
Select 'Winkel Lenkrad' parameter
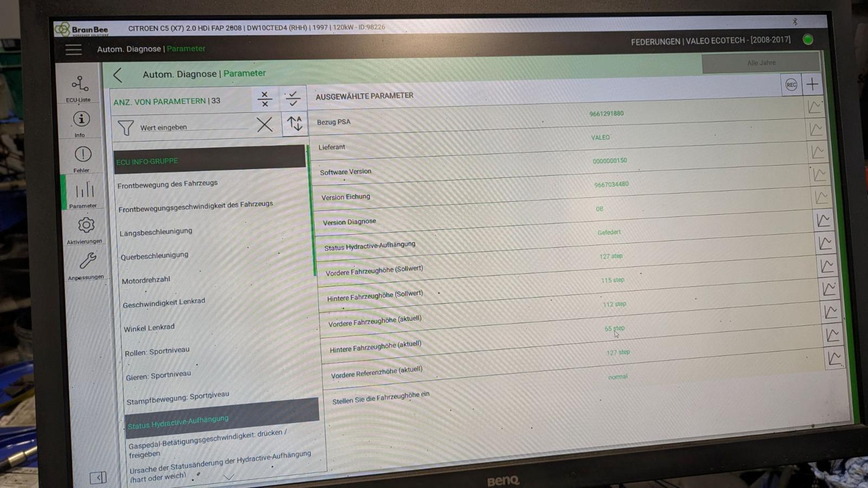click(x=149, y=328)
